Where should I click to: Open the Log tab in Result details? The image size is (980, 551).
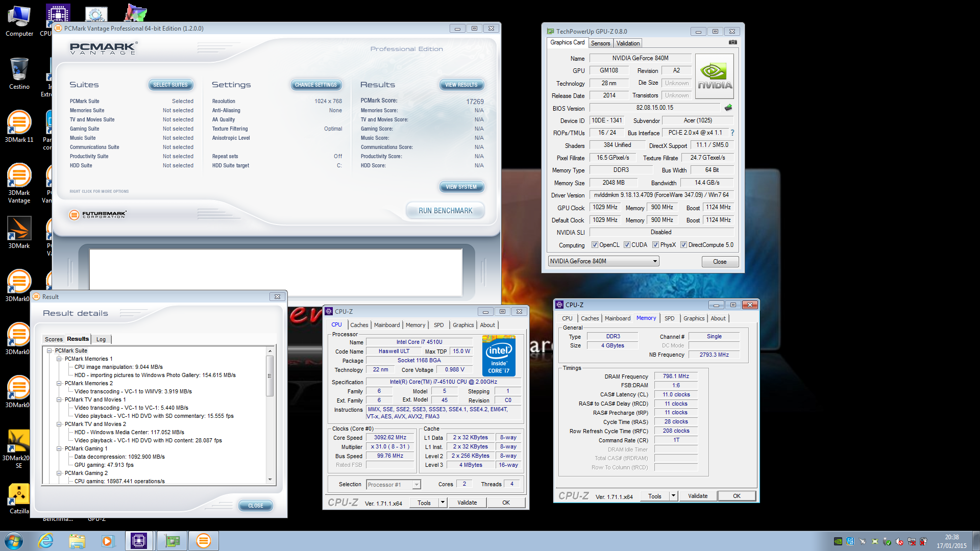[101, 339]
